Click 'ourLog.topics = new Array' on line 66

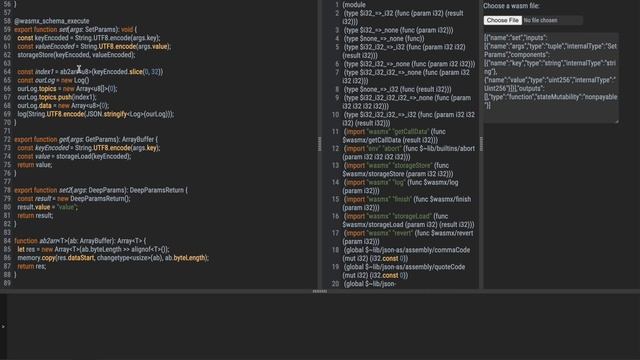tap(67, 89)
